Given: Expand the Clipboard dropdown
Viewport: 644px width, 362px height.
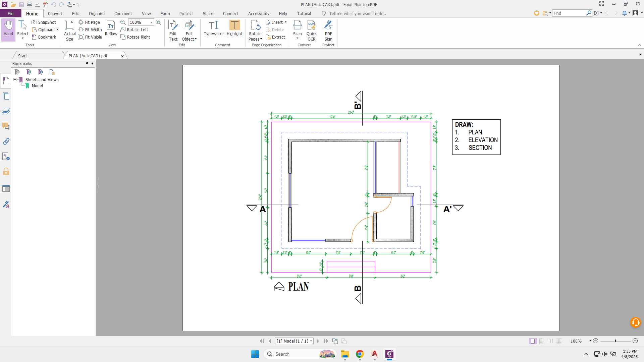Looking at the screenshot, I should pos(57,30).
